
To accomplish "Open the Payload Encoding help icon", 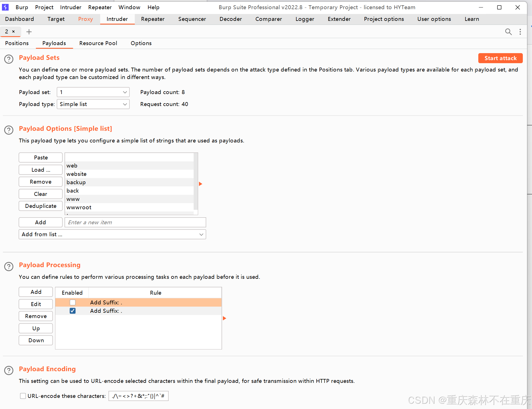I will pos(9,370).
